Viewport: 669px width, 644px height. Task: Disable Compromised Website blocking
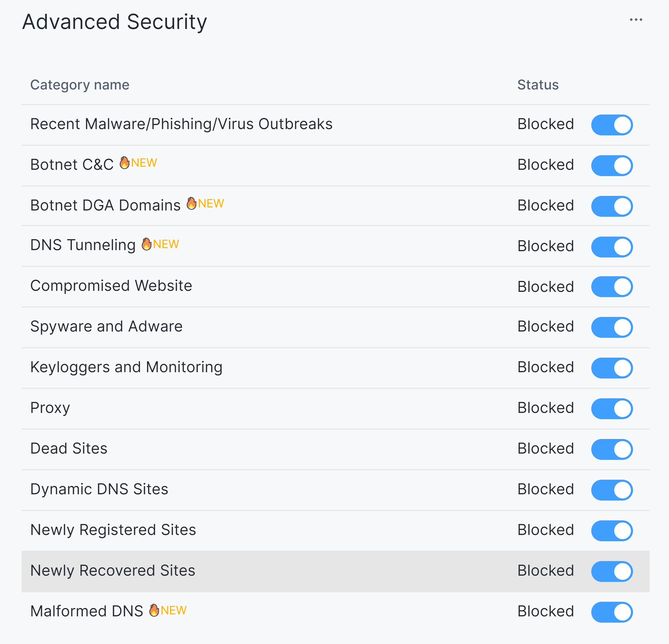tap(612, 287)
